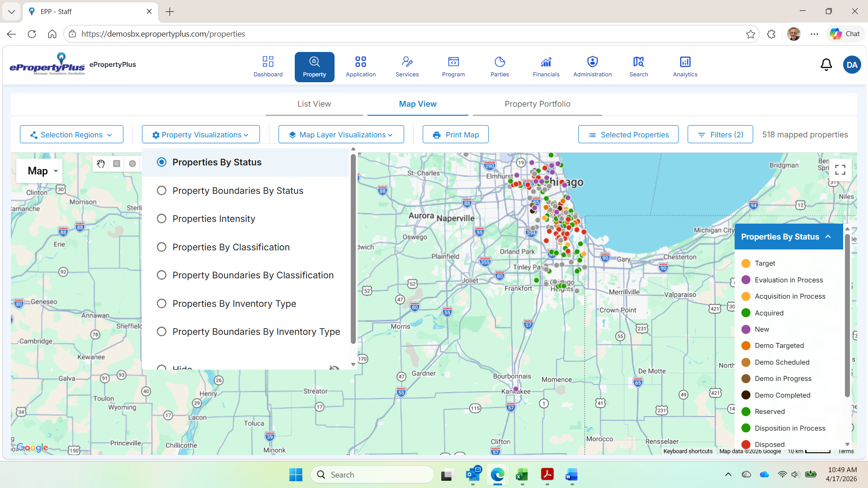Open the Financials module icon

point(546,66)
